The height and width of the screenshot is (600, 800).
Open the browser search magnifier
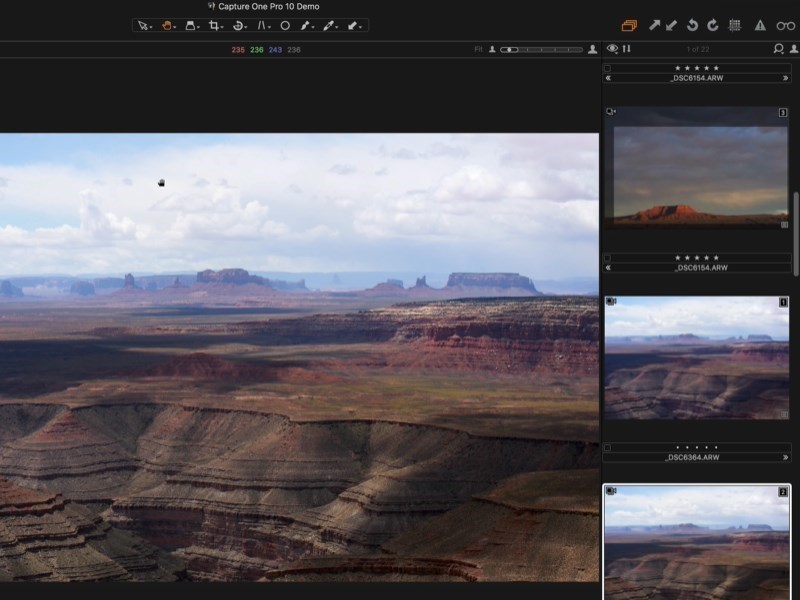pos(778,48)
